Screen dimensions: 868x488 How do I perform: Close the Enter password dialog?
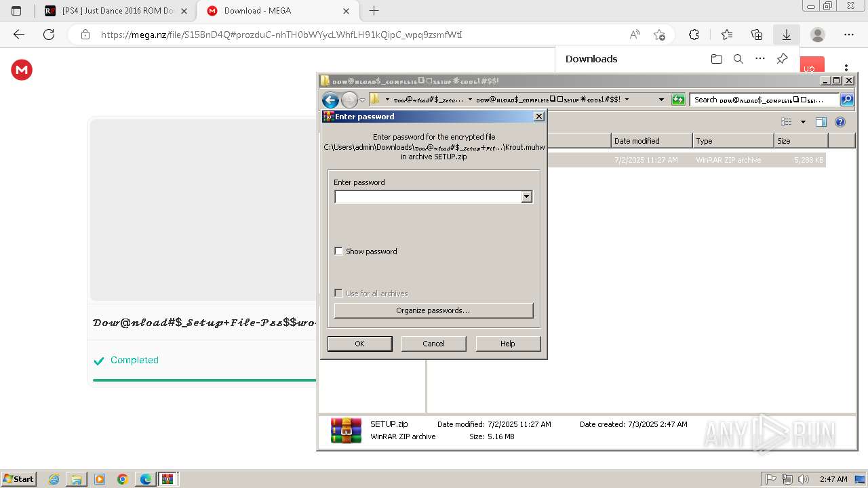(x=539, y=117)
